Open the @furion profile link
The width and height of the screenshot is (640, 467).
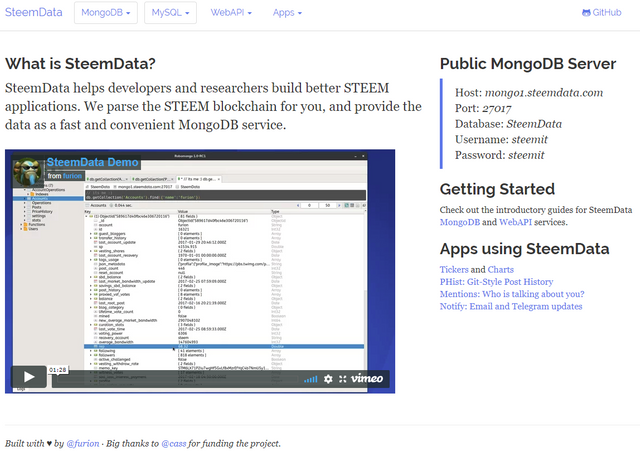point(82,443)
